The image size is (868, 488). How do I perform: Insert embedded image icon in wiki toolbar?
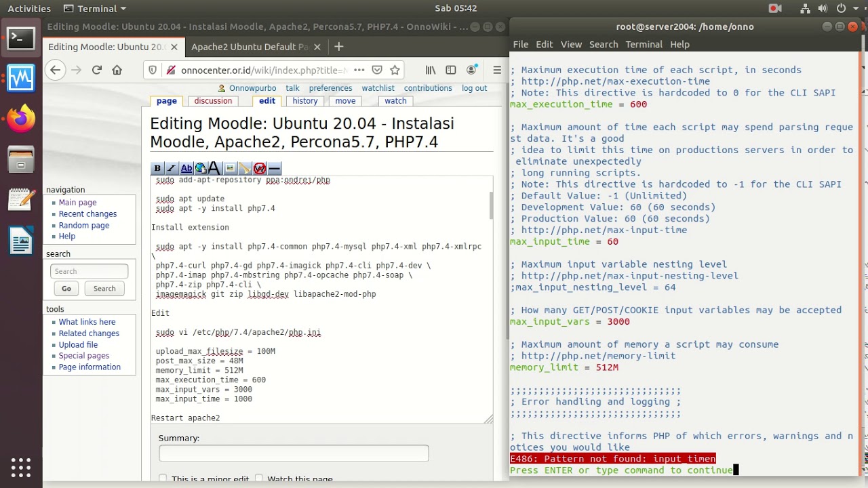tap(230, 168)
